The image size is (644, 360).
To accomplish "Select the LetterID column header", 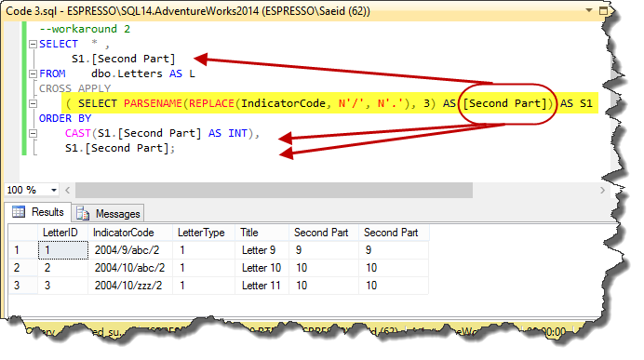I will 62,233.
